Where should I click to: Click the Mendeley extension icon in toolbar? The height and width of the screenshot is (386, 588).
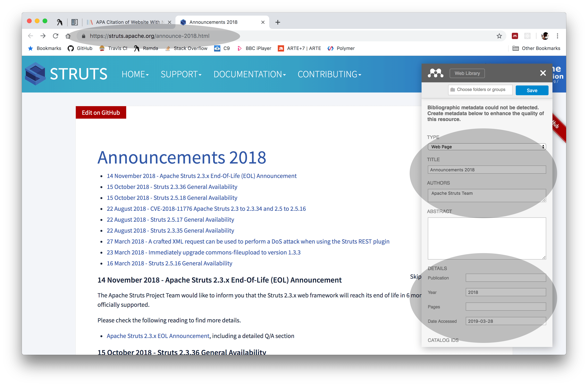coord(515,36)
